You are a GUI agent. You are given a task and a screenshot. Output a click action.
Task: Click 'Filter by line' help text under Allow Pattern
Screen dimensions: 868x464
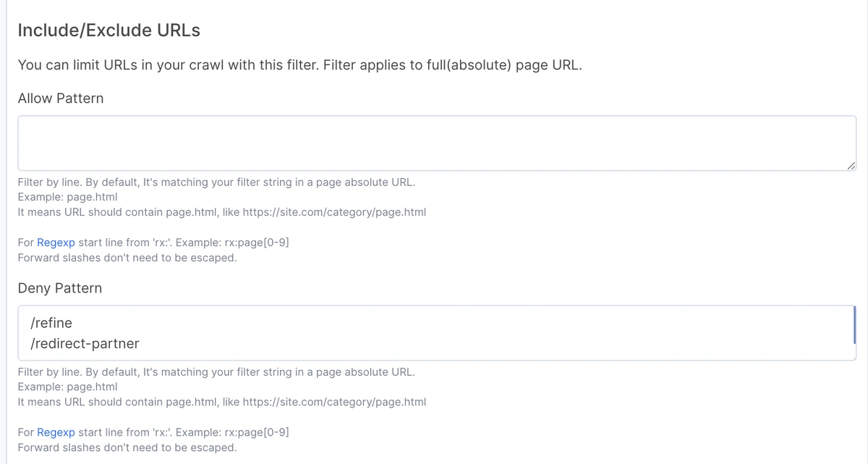(216, 182)
